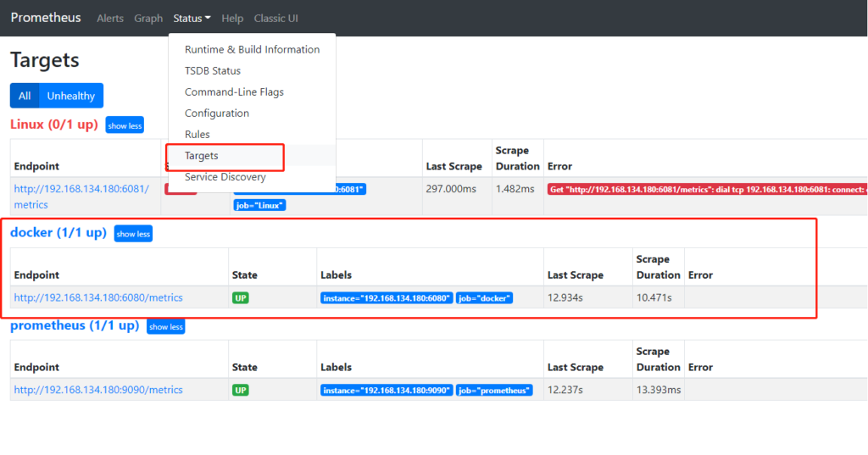Viewport: 868px width, 455px height.
Task: Click prometheus table Last Scrape header
Action: tap(576, 368)
